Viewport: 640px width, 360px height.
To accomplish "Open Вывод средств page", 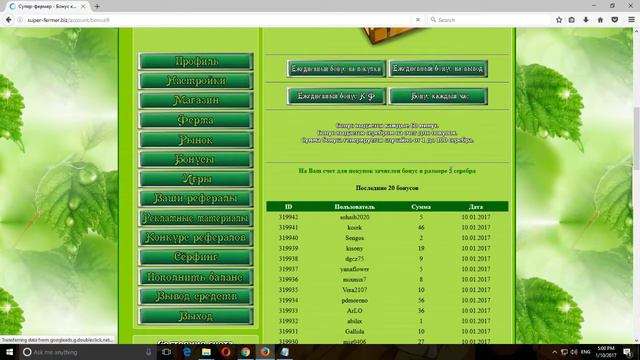I will pos(196,296).
